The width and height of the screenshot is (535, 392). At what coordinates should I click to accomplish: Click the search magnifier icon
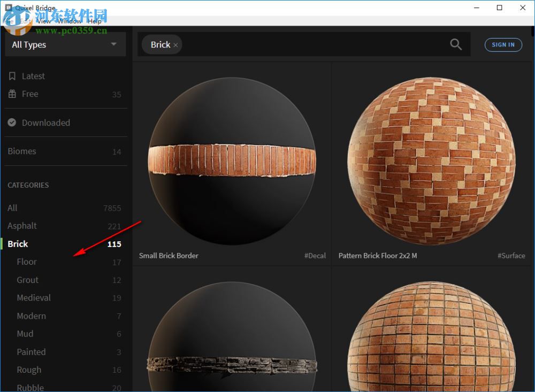[455, 44]
